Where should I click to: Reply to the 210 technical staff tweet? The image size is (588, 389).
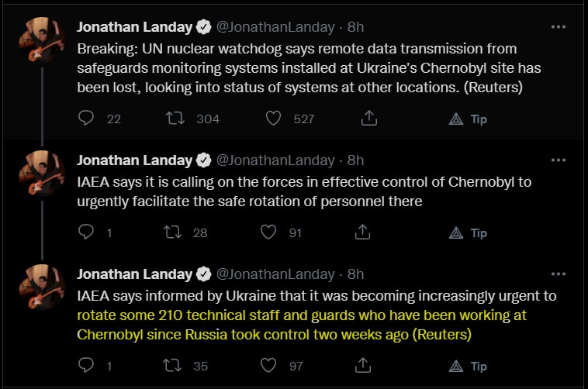point(87,365)
